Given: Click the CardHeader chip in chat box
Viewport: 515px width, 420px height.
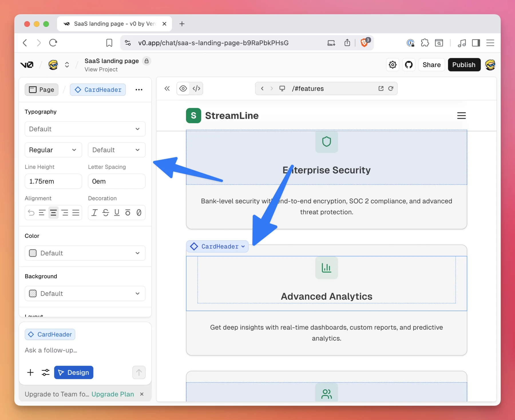Looking at the screenshot, I should (x=50, y=334).
